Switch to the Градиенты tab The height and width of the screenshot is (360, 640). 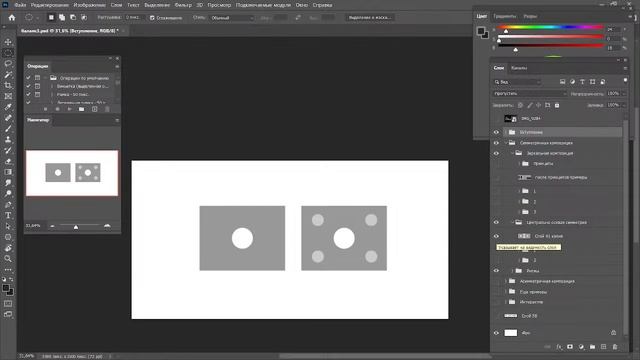click(x=505, y=16)
